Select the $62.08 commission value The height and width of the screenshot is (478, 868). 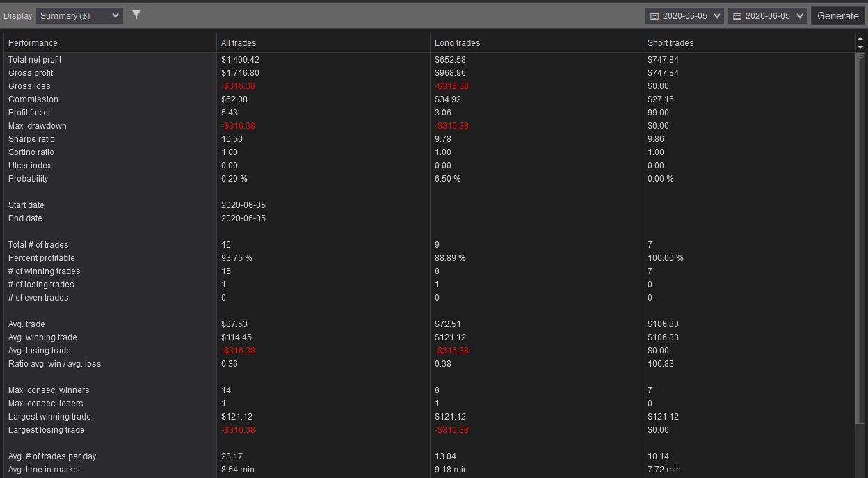[x=234, y=99]
